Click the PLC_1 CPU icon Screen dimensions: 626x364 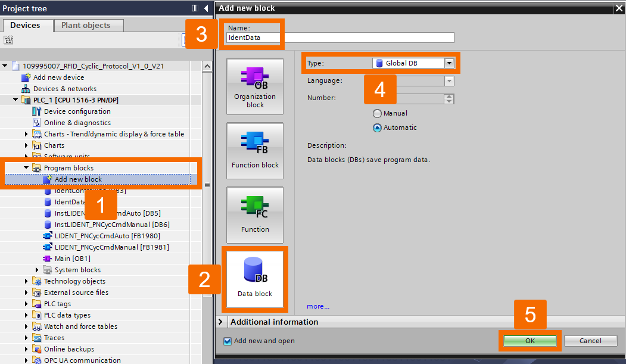tap(26, 99)
